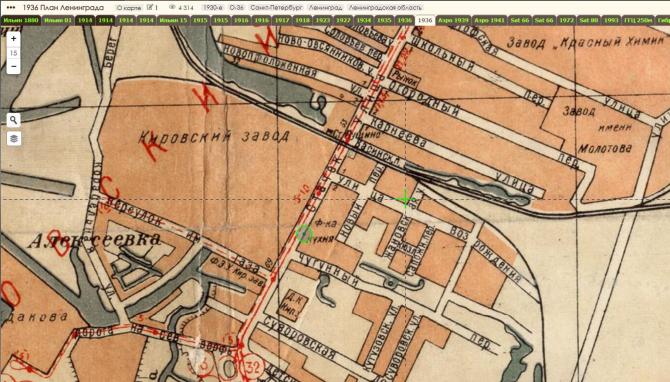Select the 'Ленинградская область' tag

pos(385,8)
